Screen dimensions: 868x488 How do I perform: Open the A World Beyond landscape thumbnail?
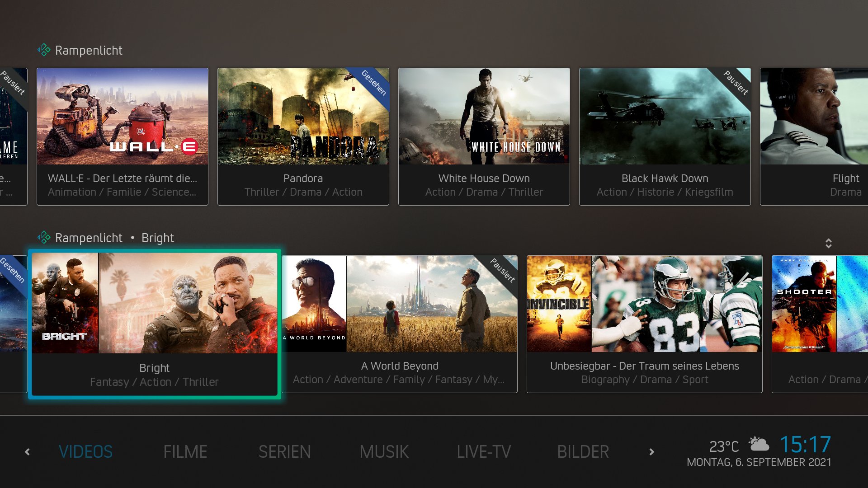point(432,304)
